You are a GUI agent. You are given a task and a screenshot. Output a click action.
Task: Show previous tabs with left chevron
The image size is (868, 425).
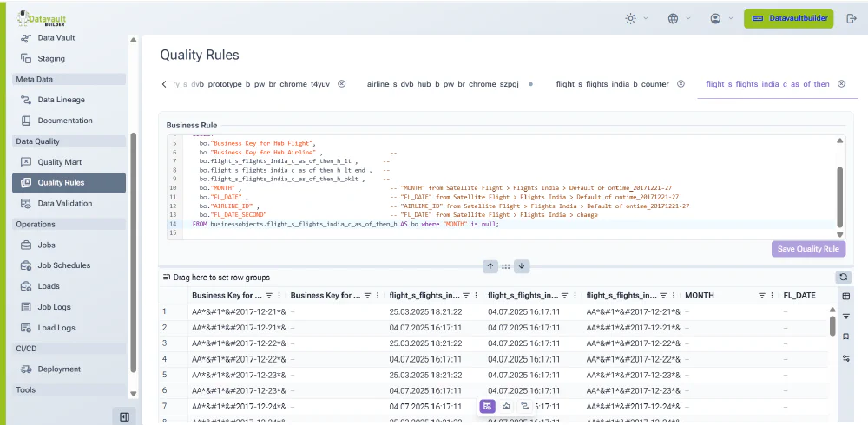pos(164,84)
